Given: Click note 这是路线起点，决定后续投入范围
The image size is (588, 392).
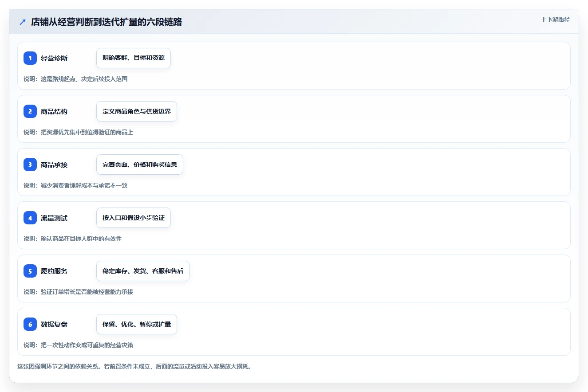Looking at the screenshot, I should (84, 79).
